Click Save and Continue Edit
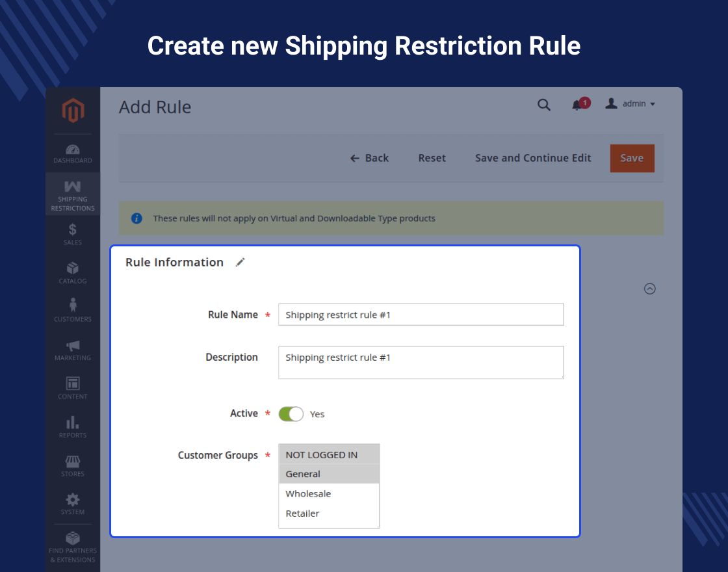728x572 pixels. [533, 158]
